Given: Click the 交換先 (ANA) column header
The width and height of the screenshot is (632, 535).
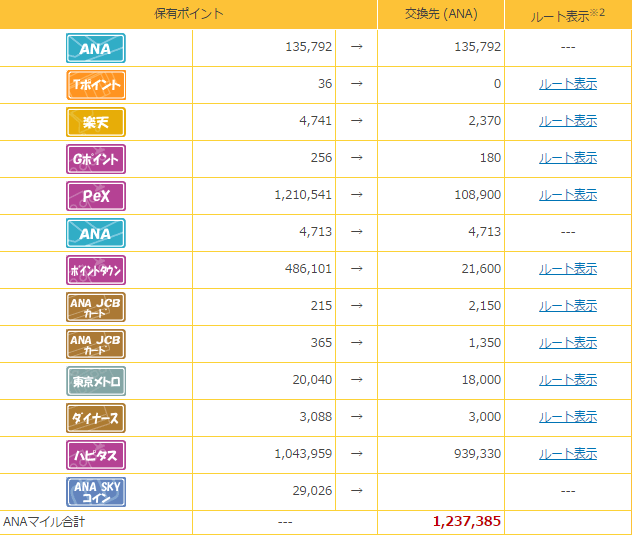Looking at the screenshot, I should 441,14.
